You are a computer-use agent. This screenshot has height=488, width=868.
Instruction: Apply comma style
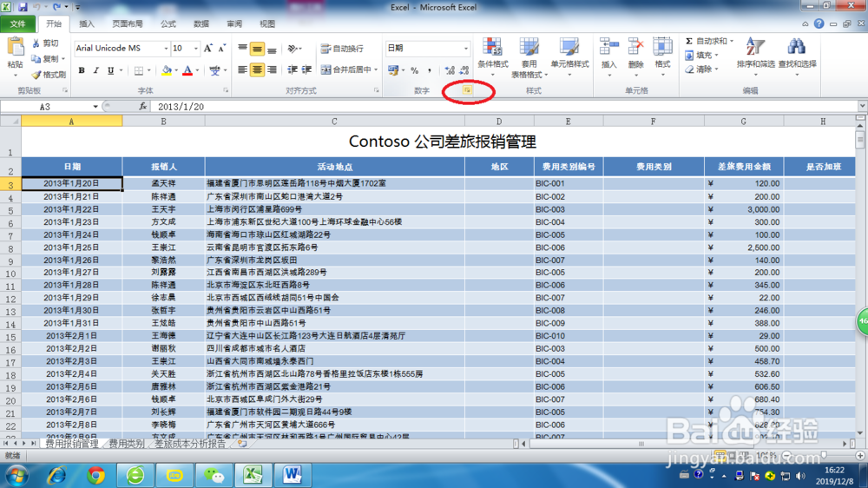tap(430, 70)
